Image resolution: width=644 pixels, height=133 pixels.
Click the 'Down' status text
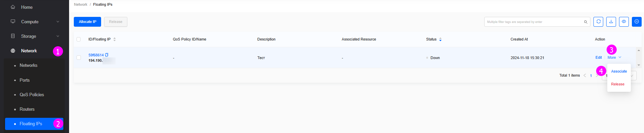coord(435,58)
